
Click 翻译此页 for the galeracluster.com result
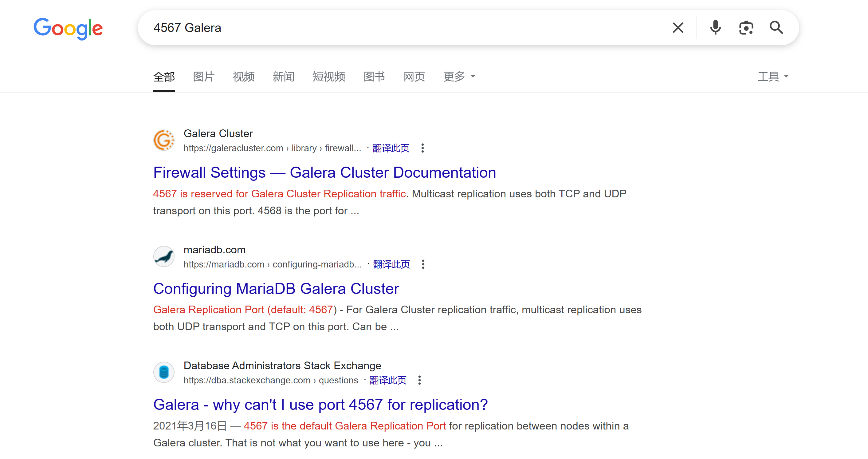(x=391, y=148)
